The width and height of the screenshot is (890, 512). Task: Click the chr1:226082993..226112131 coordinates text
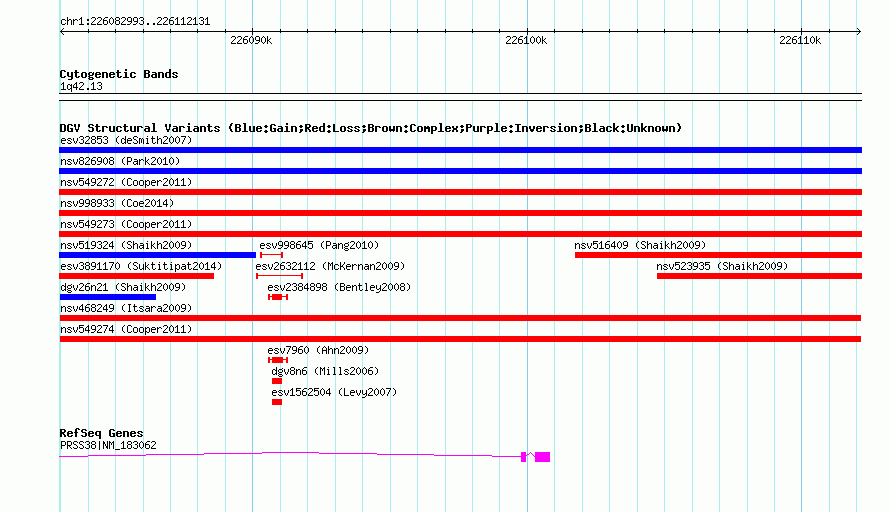[x=135, y=22]
